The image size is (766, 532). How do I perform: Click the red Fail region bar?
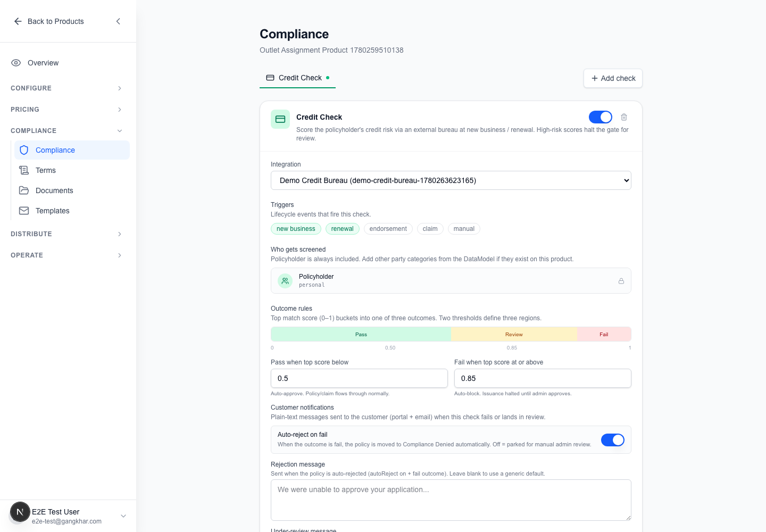point(604,334)
